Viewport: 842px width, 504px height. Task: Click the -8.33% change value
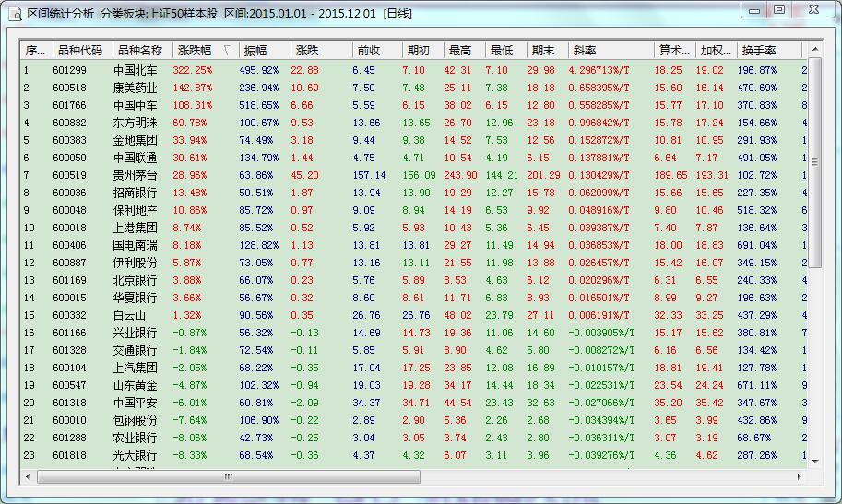click(x=190, y=455)
